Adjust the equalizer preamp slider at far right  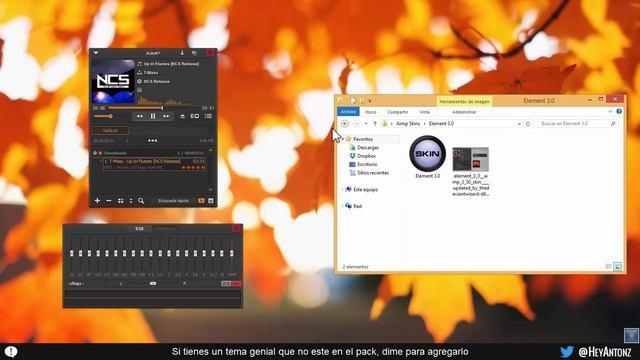232,254
